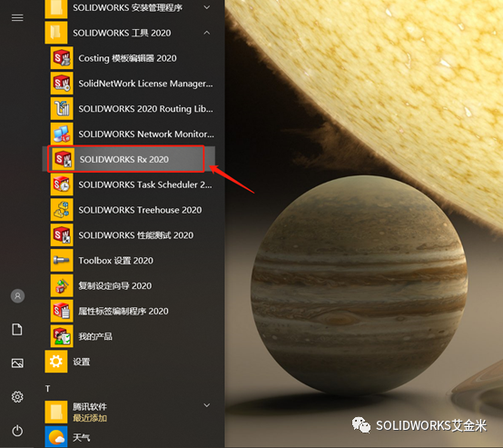Jump to letter T section header
The height and width of the screenshot is (448, 503).
pos(48,389)
